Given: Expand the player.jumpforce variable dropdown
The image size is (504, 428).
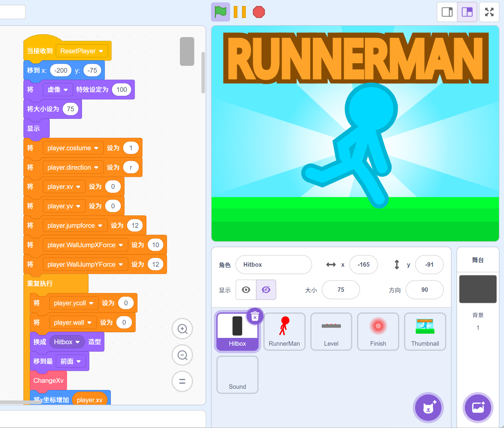Looking at the screenshot, I should (100, 226).
